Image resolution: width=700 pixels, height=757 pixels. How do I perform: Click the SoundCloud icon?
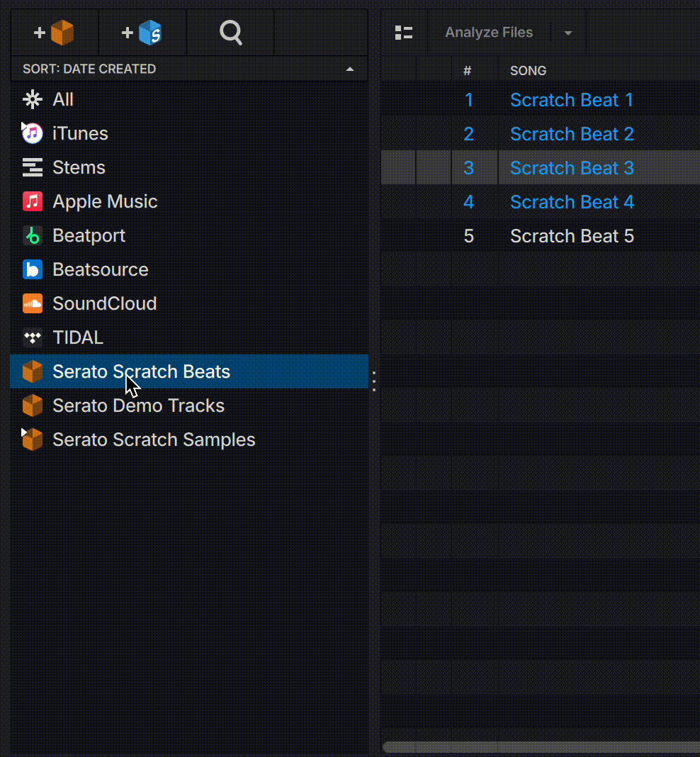tap(33, 303)
